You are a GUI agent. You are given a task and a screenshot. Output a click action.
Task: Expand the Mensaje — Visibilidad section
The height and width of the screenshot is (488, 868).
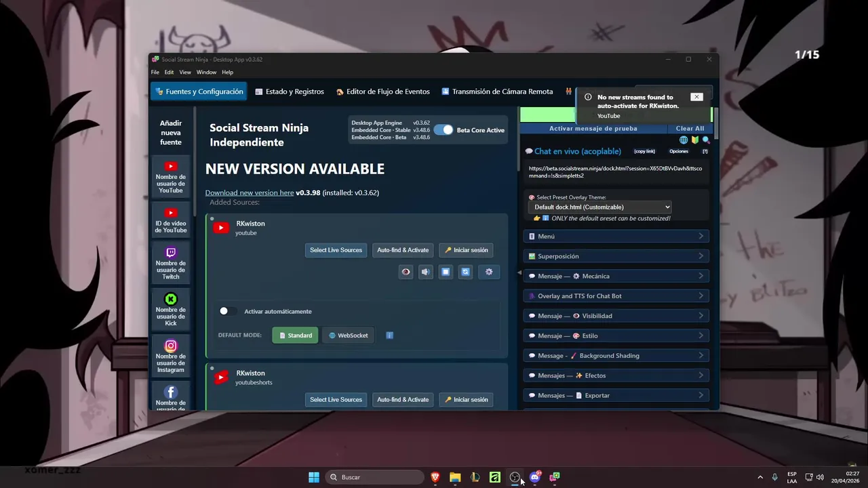616,316
